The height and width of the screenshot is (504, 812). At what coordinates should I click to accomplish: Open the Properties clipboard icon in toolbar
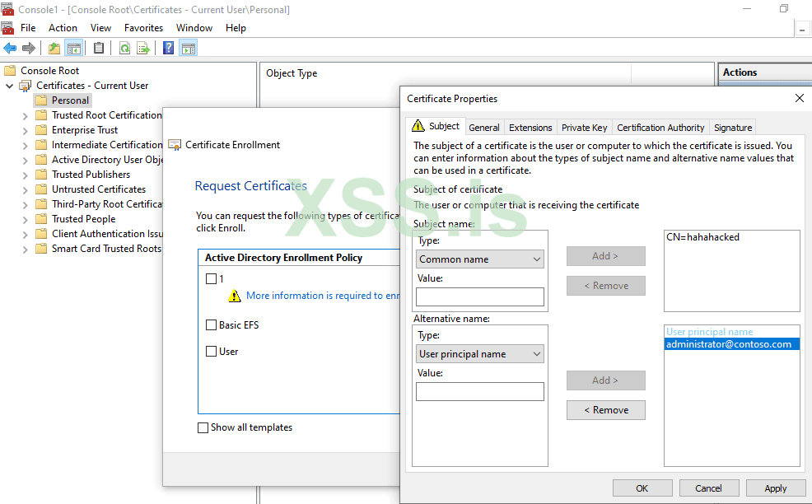(98, 48)
